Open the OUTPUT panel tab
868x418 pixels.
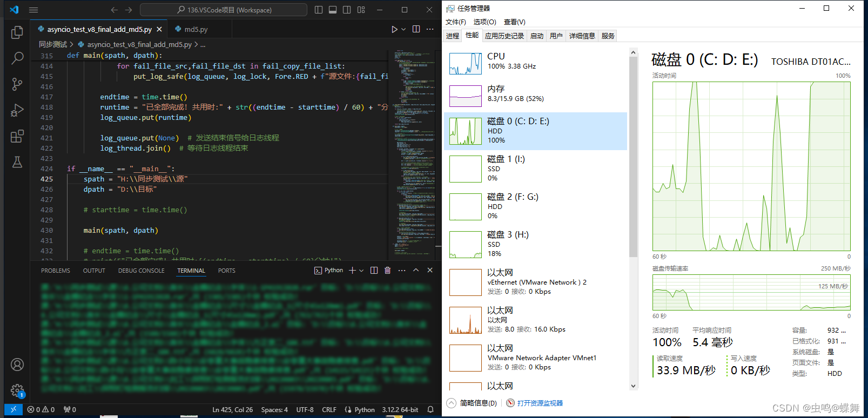click(94, 271)
